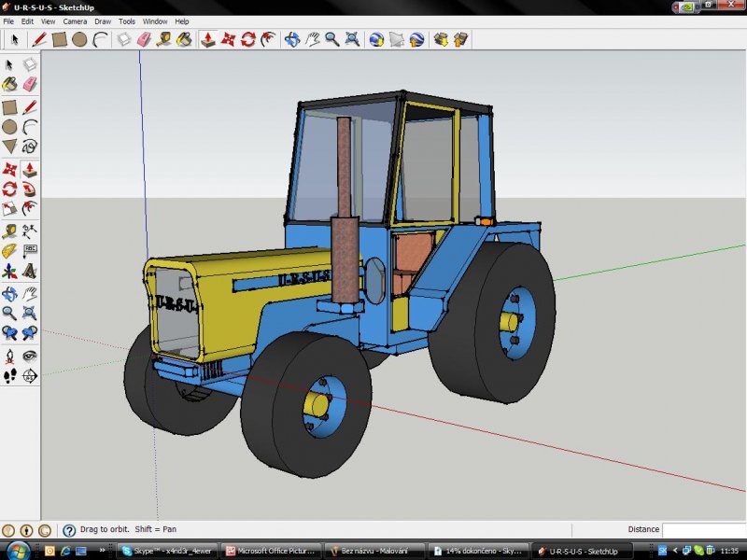The height and width of the screenshot is (560, 747).
Task: Open the Draw menu
Action: click(x=103, y=21)
